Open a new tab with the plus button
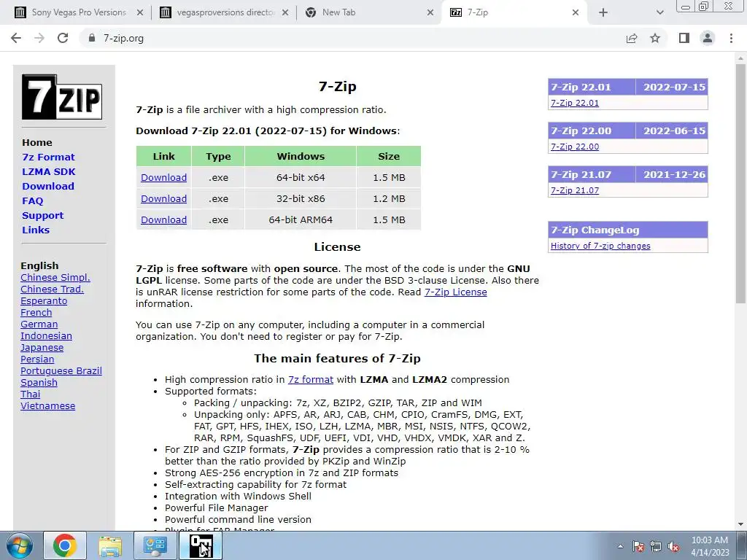The width and height of the screenshot is (747, 560). click(x=603, y=12)
